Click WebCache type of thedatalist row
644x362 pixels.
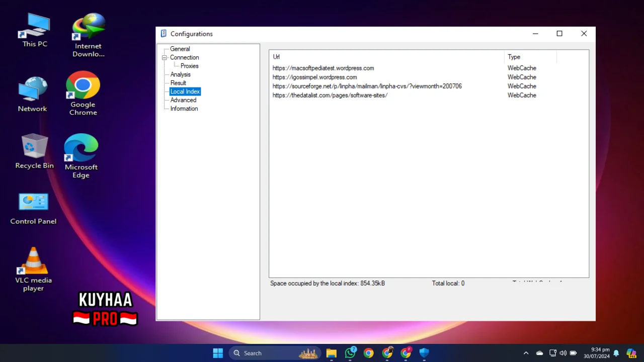click(x=522, y=95)
